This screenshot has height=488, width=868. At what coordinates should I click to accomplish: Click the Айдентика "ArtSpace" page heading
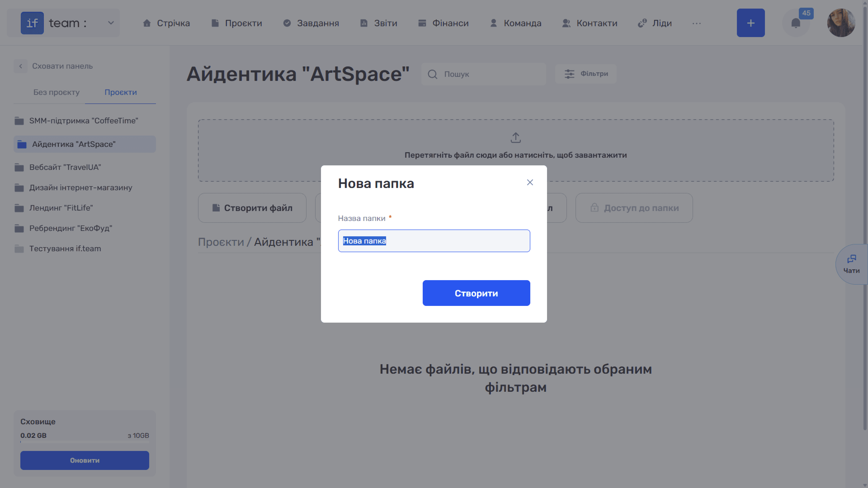(x=298, y=74)
